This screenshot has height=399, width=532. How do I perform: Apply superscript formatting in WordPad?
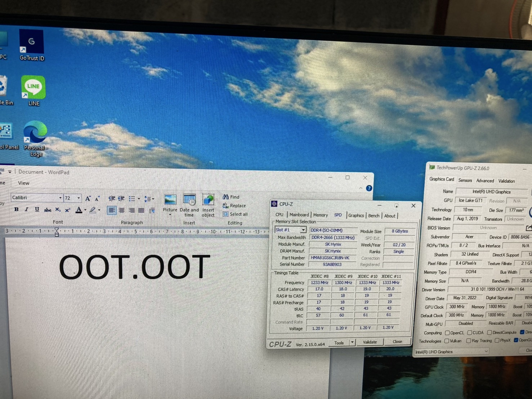point(67,210)
